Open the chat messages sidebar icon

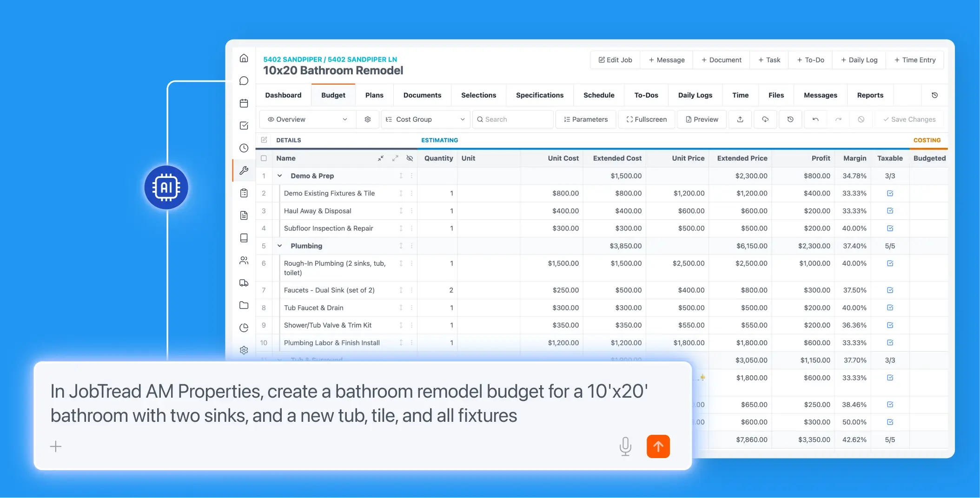tap(244, 81)
